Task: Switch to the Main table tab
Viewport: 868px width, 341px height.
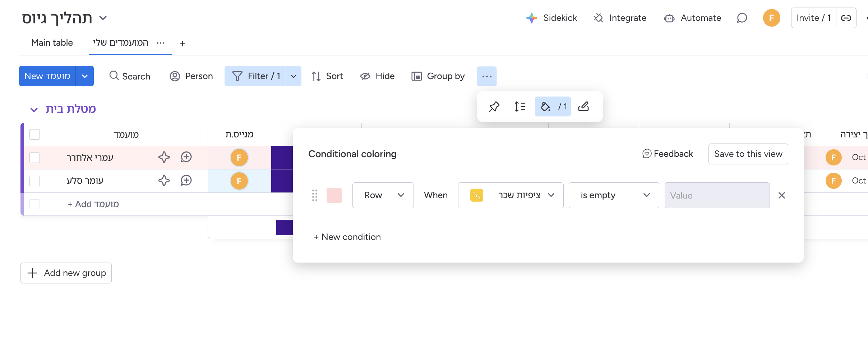Action: tap(51, 42)
